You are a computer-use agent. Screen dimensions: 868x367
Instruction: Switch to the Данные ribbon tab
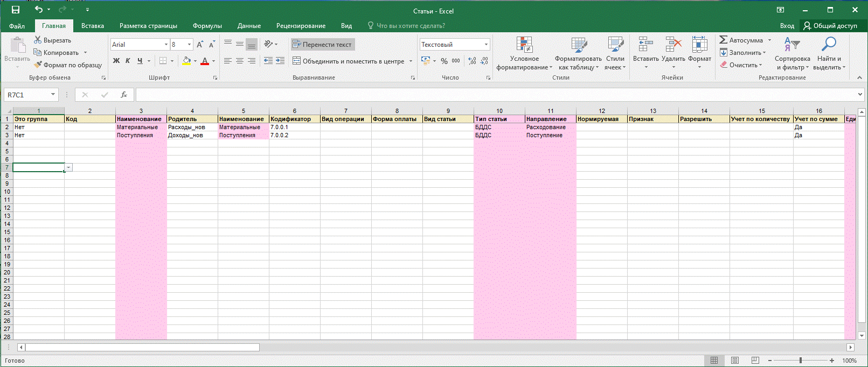(x=249, y=26)
